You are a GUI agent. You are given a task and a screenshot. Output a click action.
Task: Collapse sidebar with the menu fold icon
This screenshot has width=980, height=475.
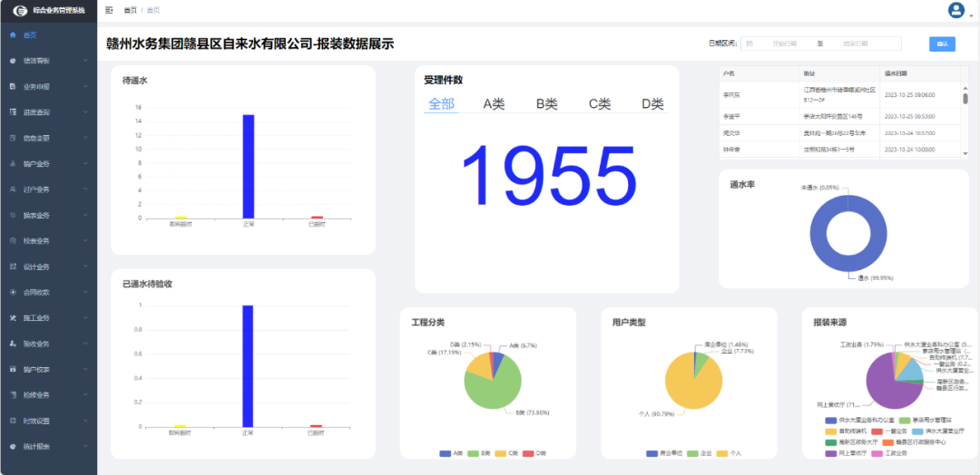click(x=110, y=10)
